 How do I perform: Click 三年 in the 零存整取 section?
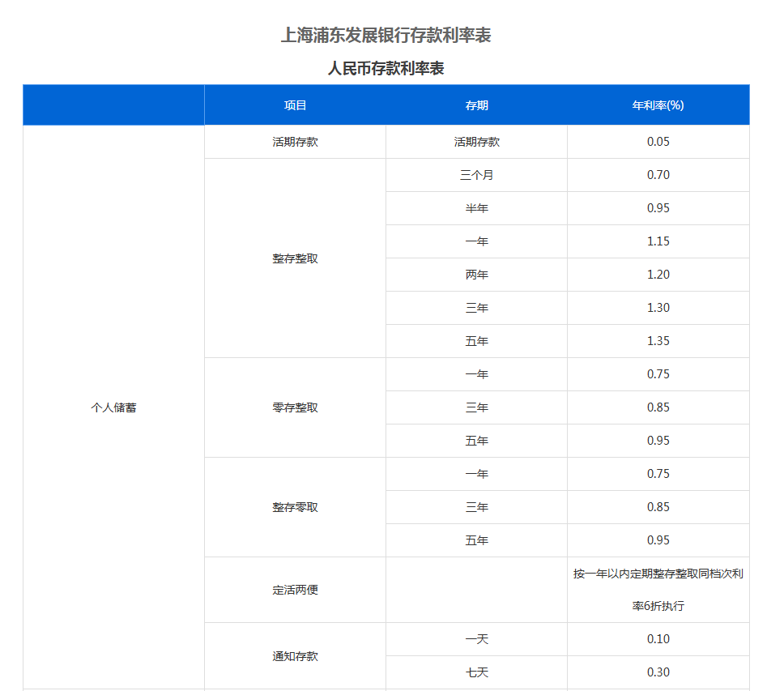pyautogui.click(x=476, y=407)
